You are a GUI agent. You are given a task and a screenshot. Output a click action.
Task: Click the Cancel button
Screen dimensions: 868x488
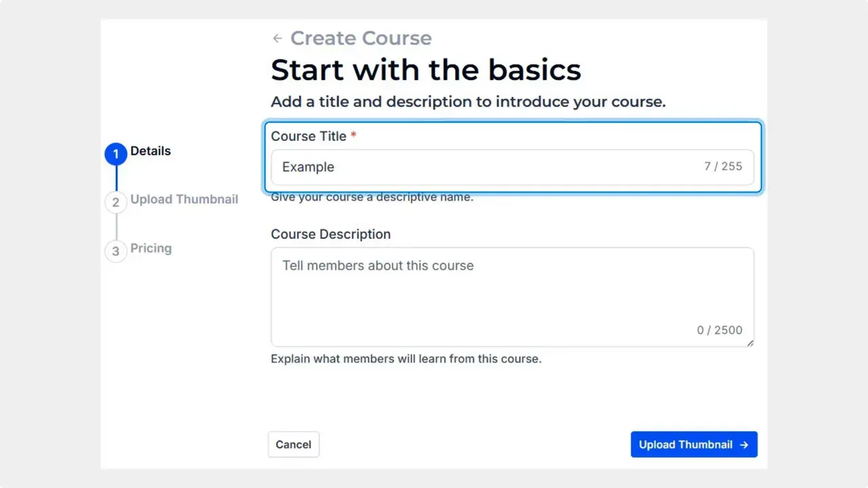293,445
